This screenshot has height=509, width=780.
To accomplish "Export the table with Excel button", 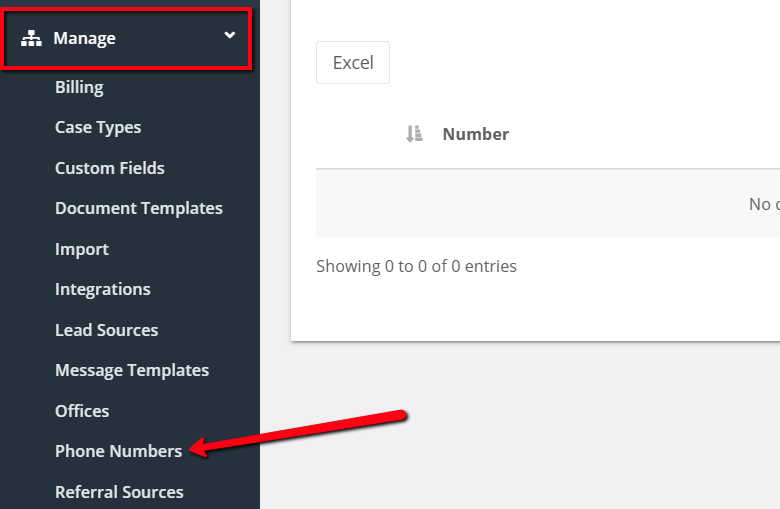I will tap(353, 63).
